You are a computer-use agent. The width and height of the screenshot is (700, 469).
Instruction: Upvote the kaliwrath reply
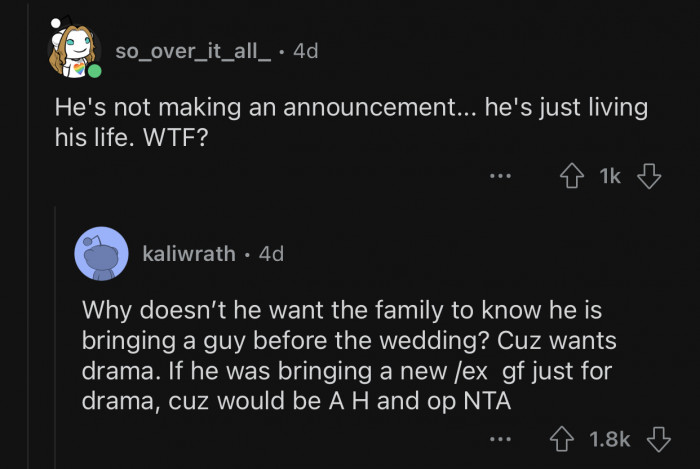[x=564, y=438]
